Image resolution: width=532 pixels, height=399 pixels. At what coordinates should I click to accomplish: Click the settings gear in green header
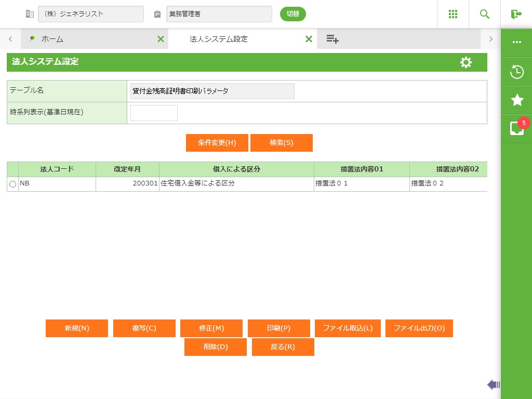coord(466,62)
